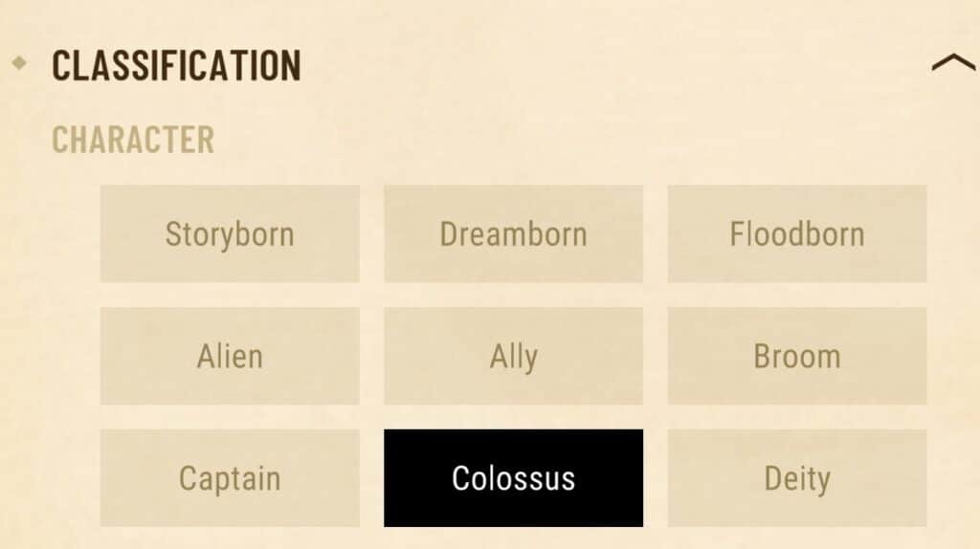Hide the classification options list
Image resolution: width=980 pixels, height=549 pixels.
[x=954, y=62]
